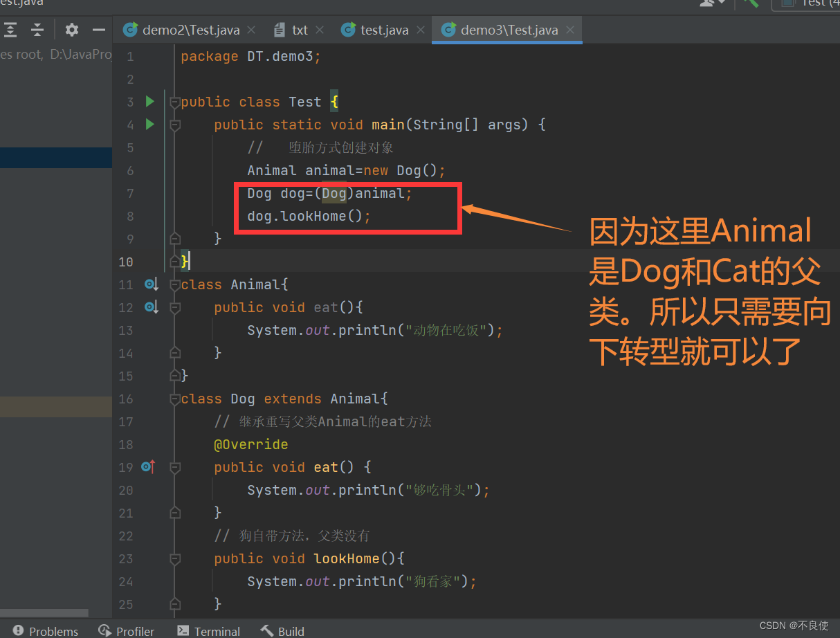Image resolution: width=840 pixels, height=638 pixels.
Task: Click 'Dog dog=(Dog)animal;' code line
Action: (x=330, y=194)
